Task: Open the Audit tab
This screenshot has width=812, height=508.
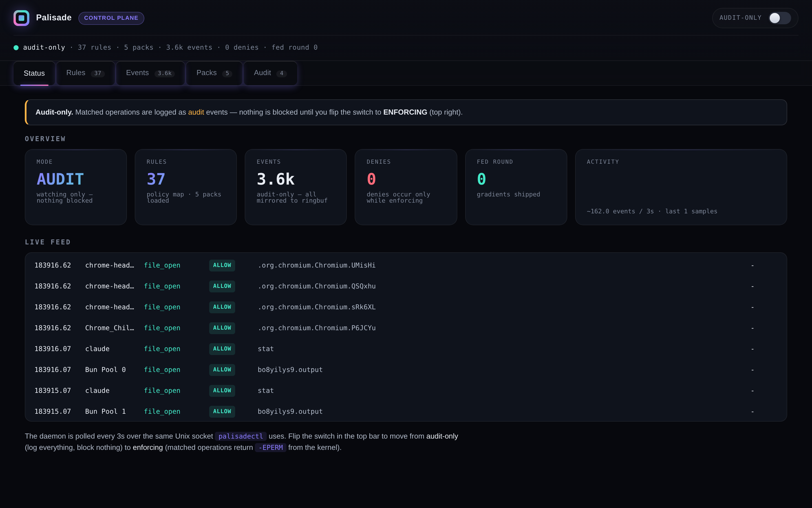Action: 270,73
